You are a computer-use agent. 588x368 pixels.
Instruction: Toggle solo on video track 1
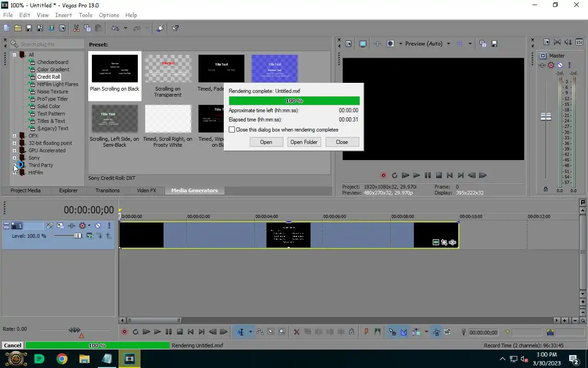tap(109, 225)
